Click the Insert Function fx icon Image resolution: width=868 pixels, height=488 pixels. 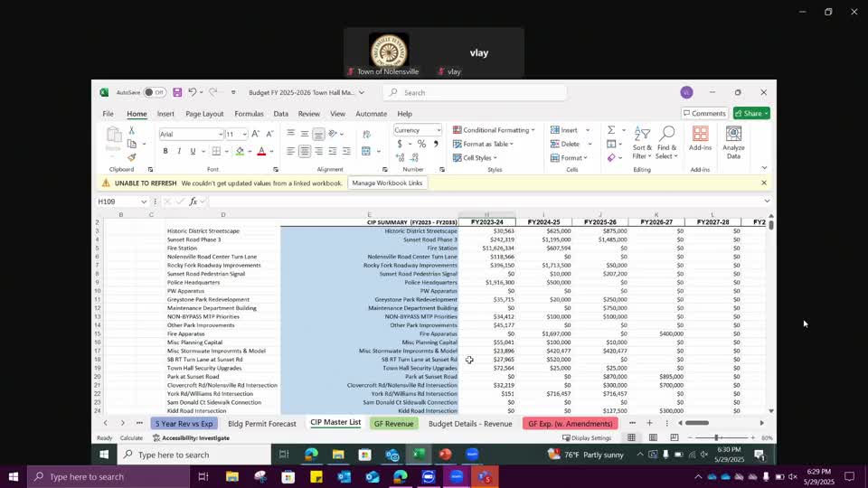[x=193, y=202]
